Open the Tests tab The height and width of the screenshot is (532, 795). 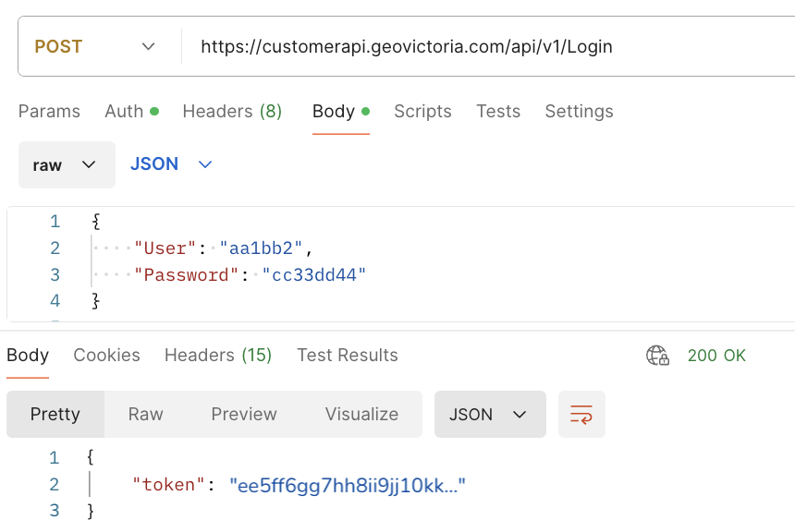(x=498, y=112)
